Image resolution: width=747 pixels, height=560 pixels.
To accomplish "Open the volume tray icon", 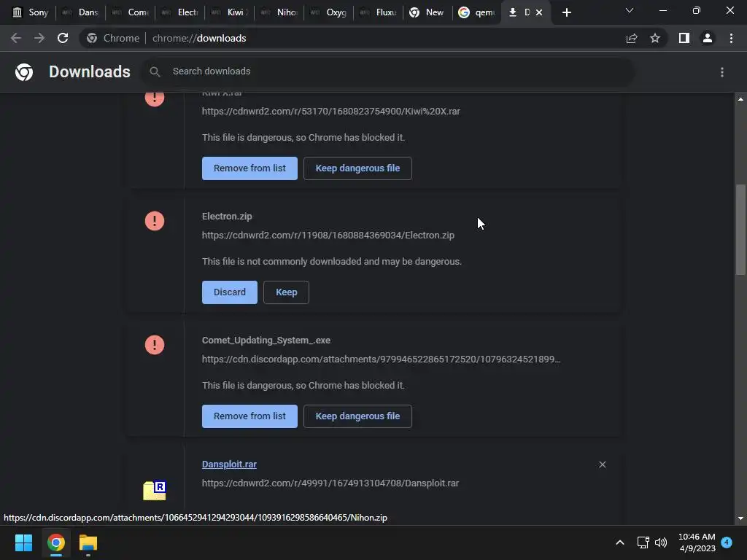I will point(661,542).
